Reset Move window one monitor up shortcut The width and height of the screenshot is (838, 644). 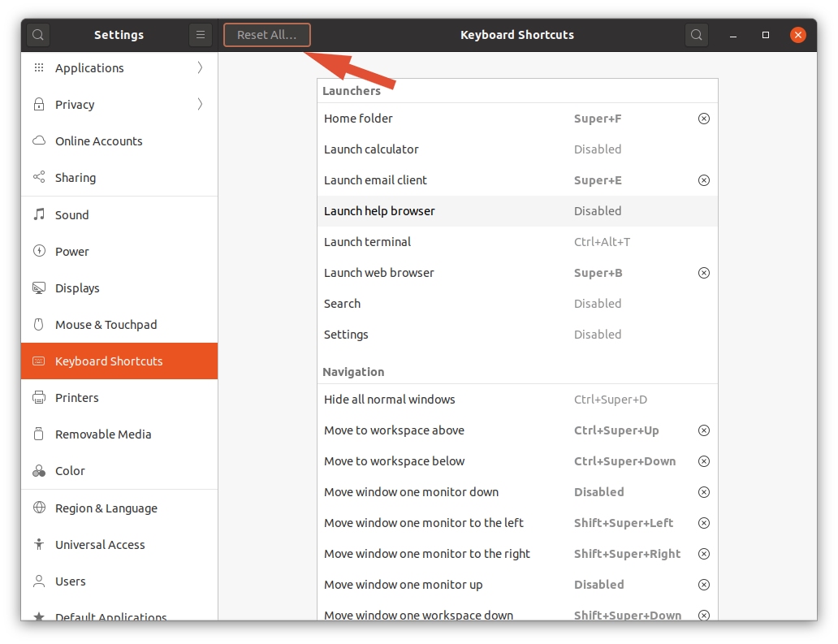(x=704, y=585)
